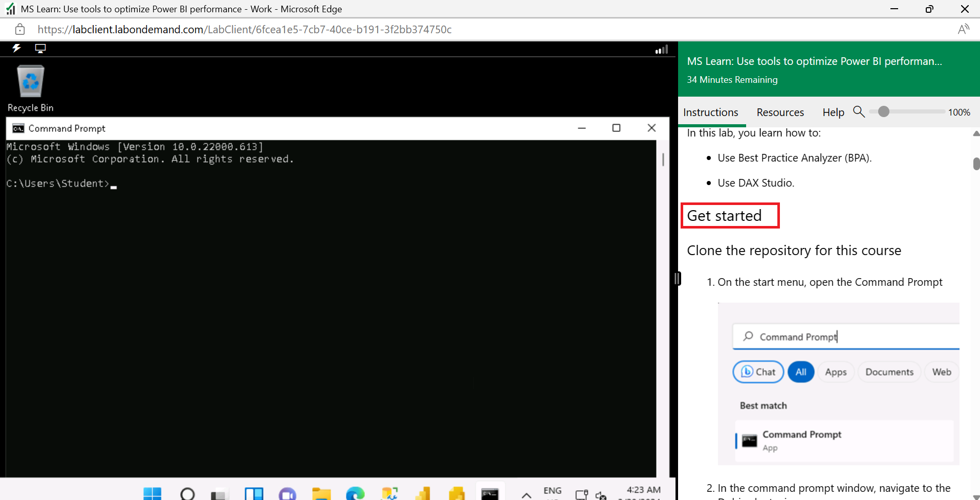
Task: Restore down the Microsoft Edge window
Action: pyautogui.click(x=929, y=9)
